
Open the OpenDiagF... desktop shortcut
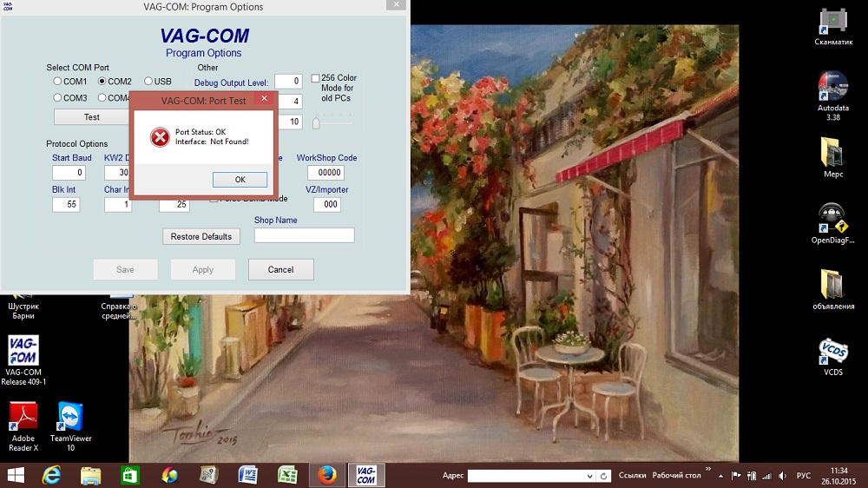pos(833,224)
